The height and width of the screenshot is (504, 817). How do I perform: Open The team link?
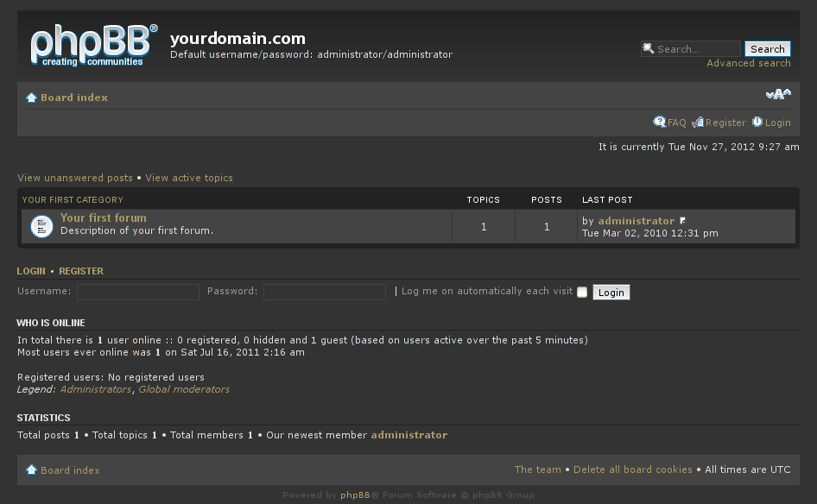[537, 469]
